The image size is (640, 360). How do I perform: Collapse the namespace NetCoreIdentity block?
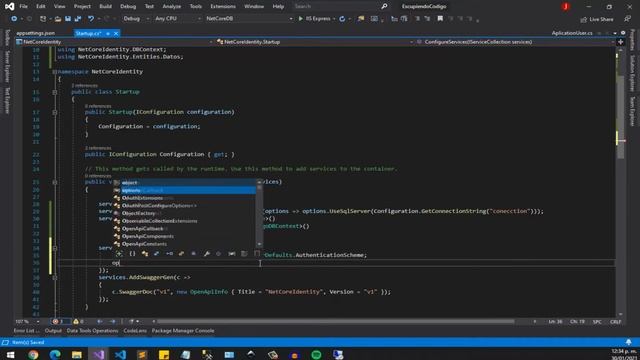[x=55, y=72]
